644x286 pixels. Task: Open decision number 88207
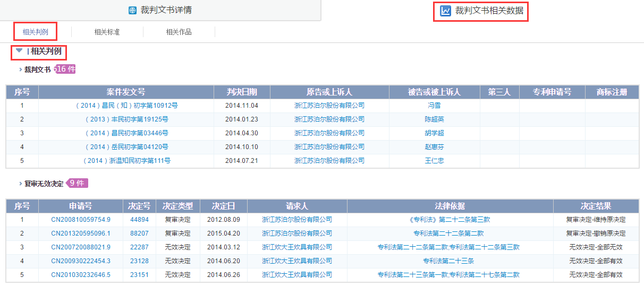coord(139,233)
